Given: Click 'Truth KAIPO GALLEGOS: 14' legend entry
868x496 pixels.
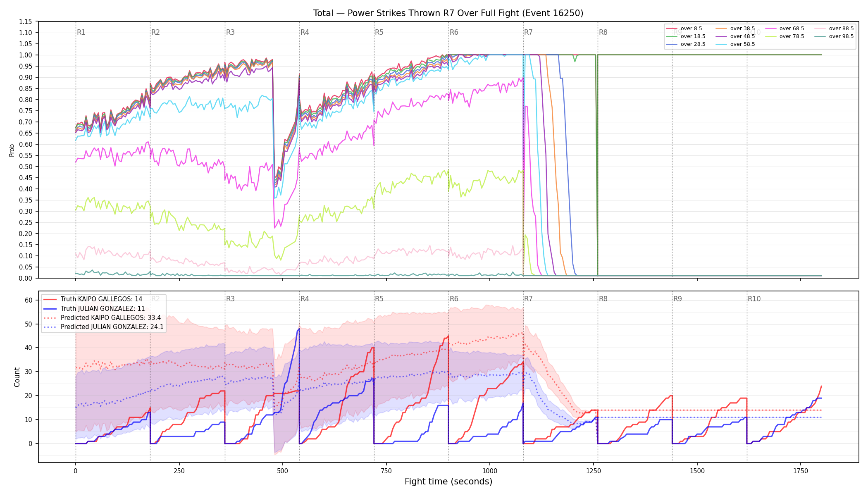Looking at the screenshot, I should tap(93, 299).
